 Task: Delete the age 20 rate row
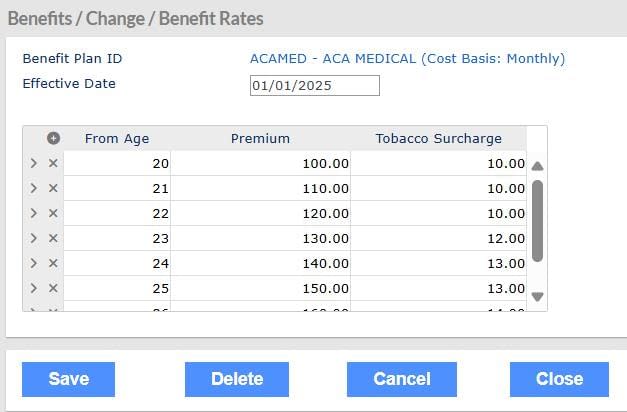click(x=53, y=163)
